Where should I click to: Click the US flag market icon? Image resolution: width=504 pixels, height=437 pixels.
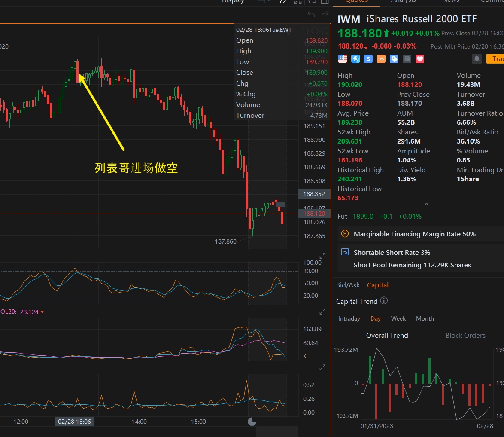point(343,59)
